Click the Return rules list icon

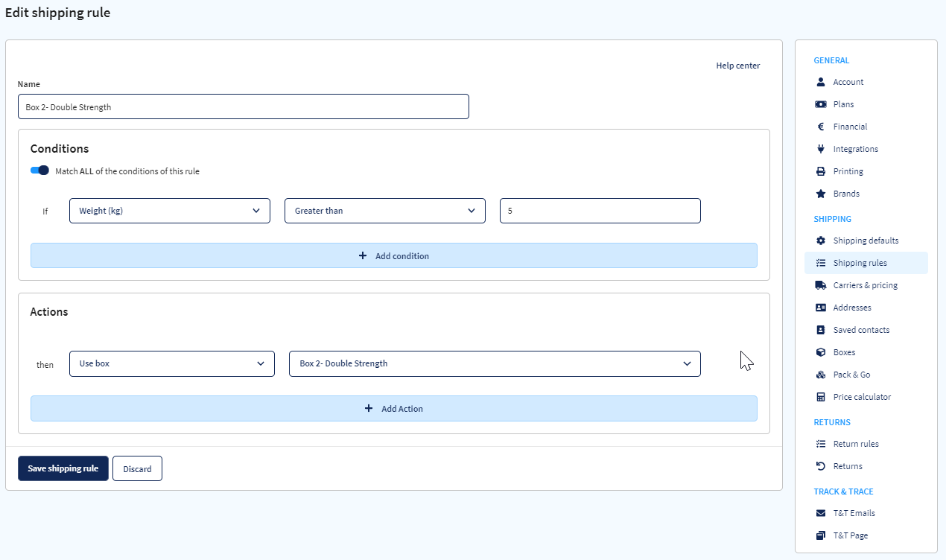point(821,444)
